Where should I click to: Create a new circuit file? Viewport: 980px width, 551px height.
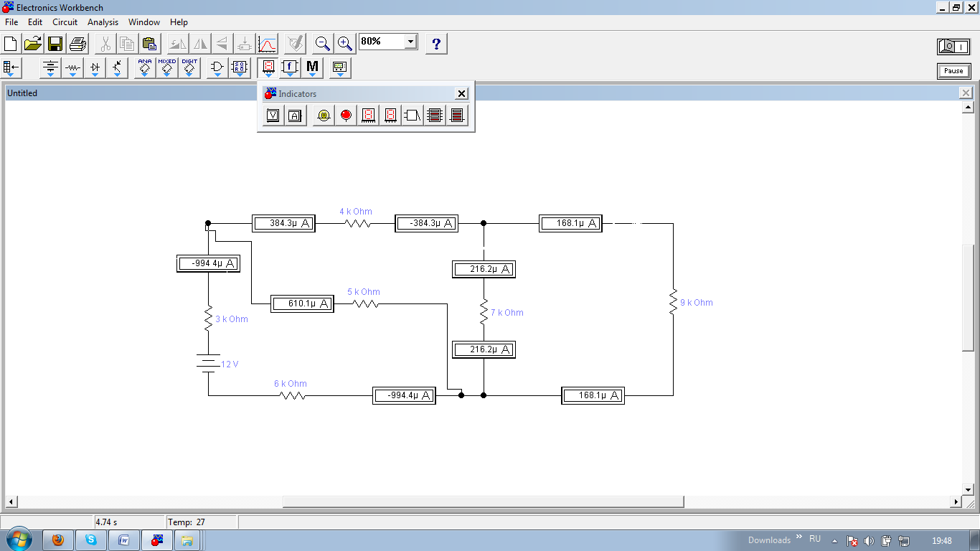[x=11, y=44]
